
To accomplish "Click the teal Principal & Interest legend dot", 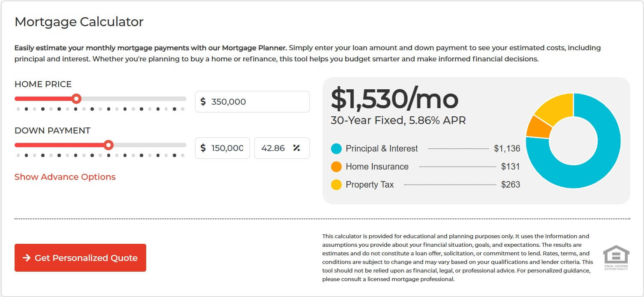I will click(x=337, y=148).
